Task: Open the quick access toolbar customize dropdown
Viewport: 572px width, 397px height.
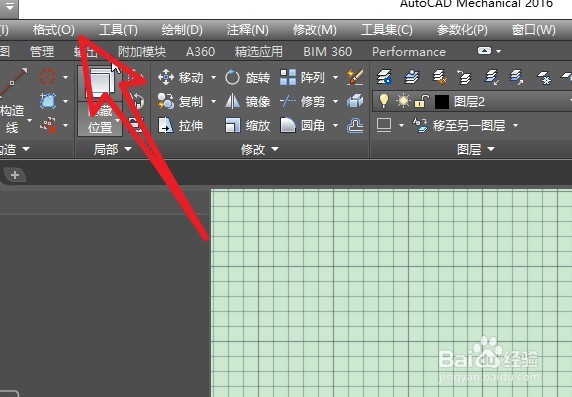Action: point(9,6)
